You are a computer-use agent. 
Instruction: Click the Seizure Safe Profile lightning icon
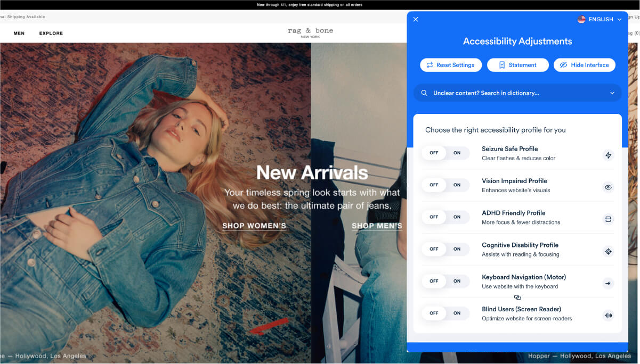(608, 155)
